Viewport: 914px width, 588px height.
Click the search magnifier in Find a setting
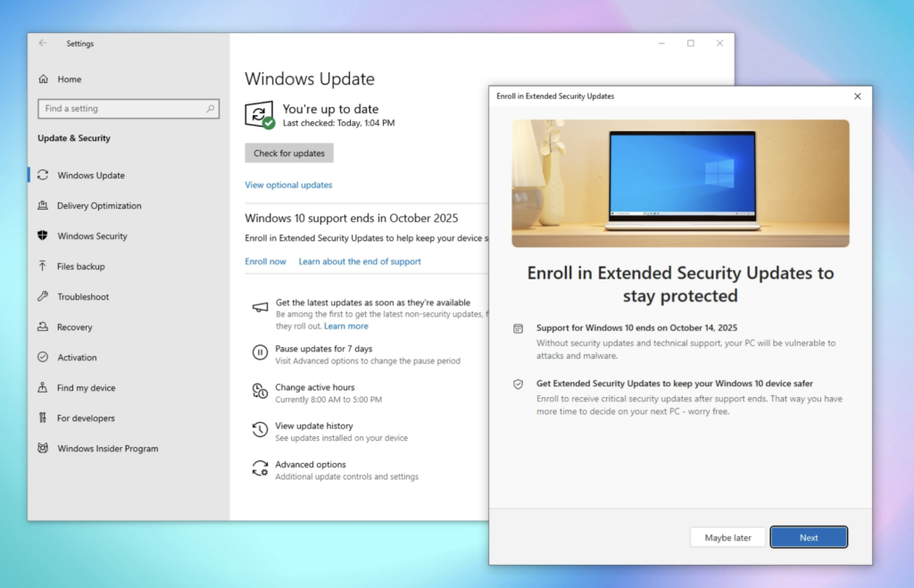pos(211,108)
